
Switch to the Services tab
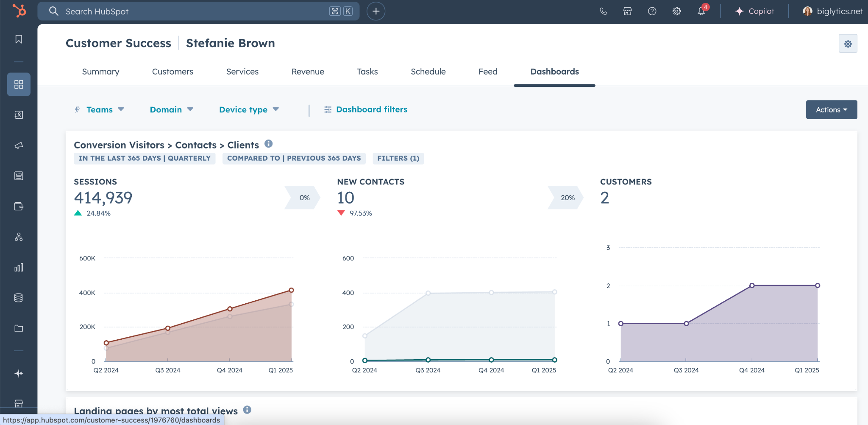pos(242,72)
